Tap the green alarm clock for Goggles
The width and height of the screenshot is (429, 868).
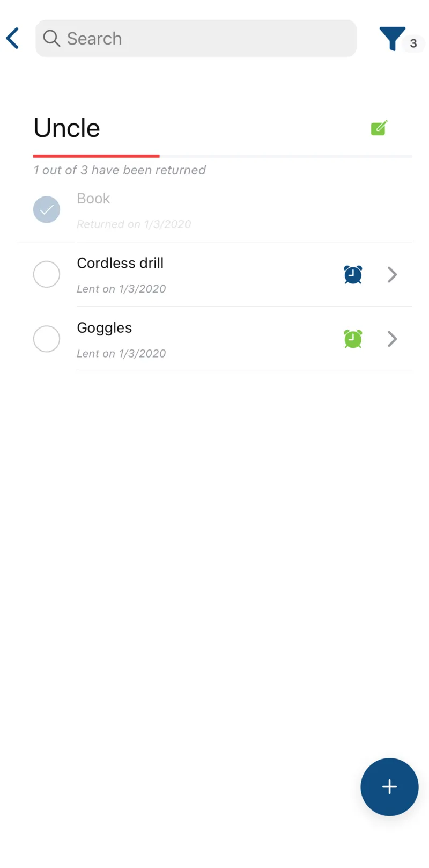coord(353,339)
